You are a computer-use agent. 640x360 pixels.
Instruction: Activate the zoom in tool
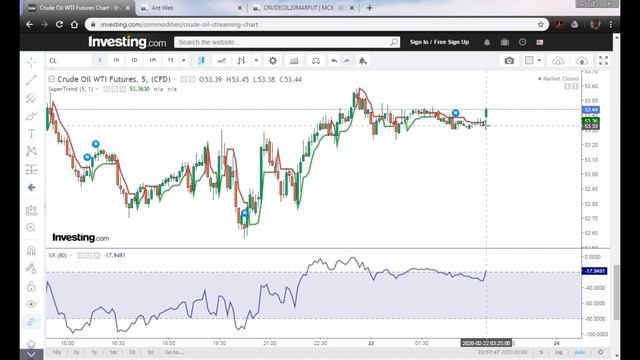click(x=31, y=228)
